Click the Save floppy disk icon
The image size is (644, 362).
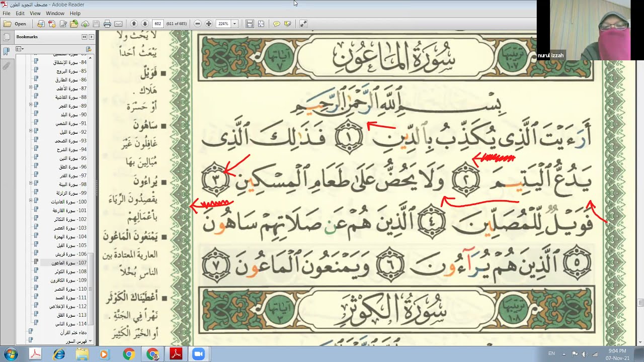[96, 24]
